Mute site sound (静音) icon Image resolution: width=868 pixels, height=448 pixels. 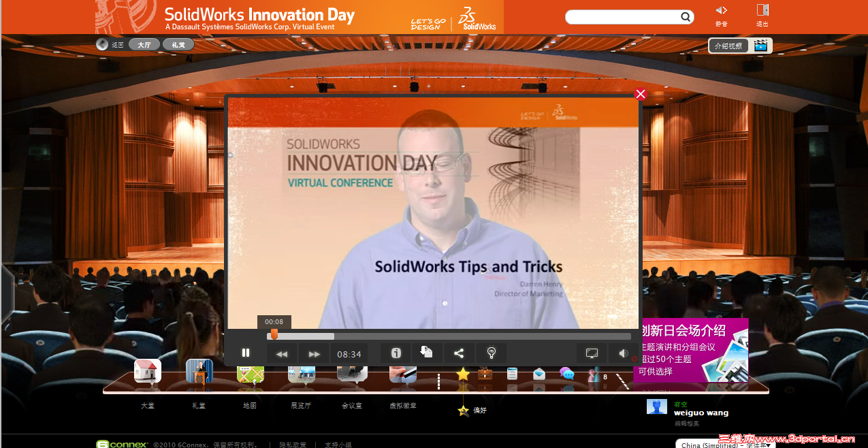pos(722,10)
